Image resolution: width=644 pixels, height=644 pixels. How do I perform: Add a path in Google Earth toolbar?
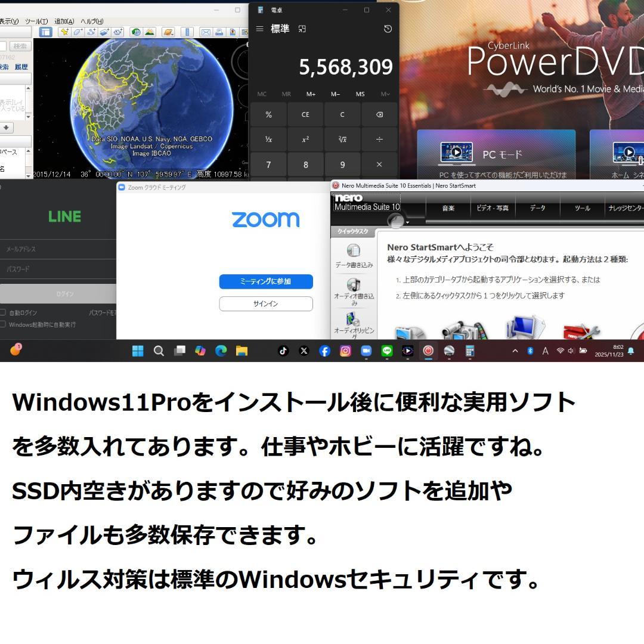(x=91, y=32)
